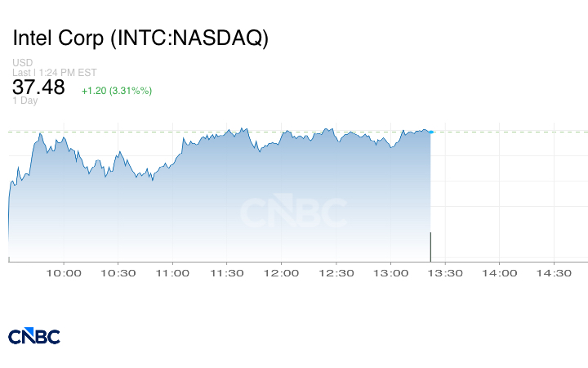Screen dimensions: 588x368
Task: Click the 13:00 time axis label
Action: click(x=391, y=273)
